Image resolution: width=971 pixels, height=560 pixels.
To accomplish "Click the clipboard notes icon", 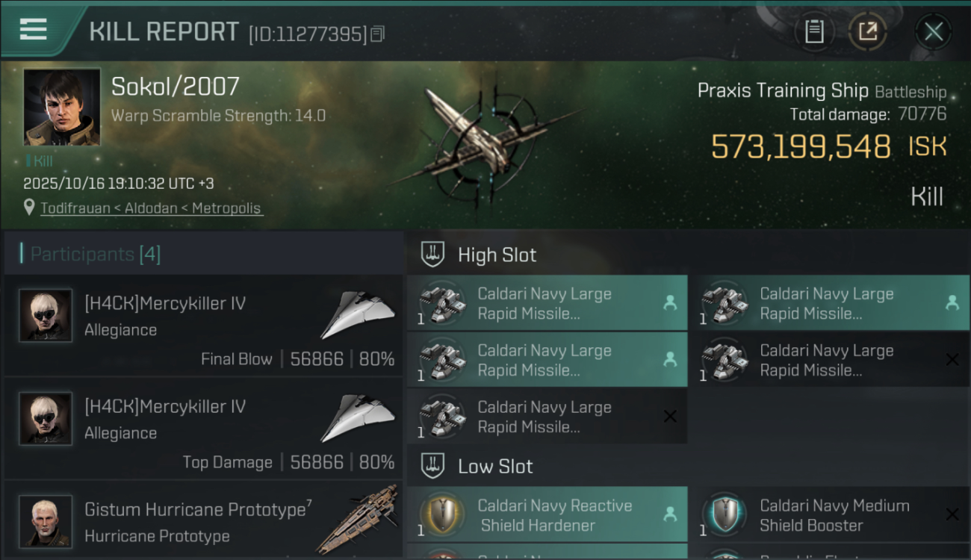I will [814, 31].
